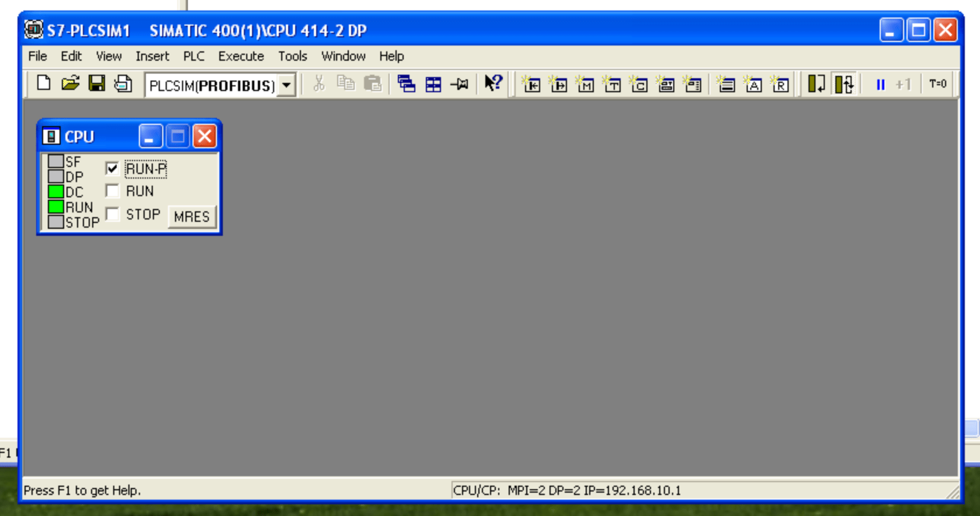Open the Window menu
The width and height of the screenshot is (980, 516).
344,56
